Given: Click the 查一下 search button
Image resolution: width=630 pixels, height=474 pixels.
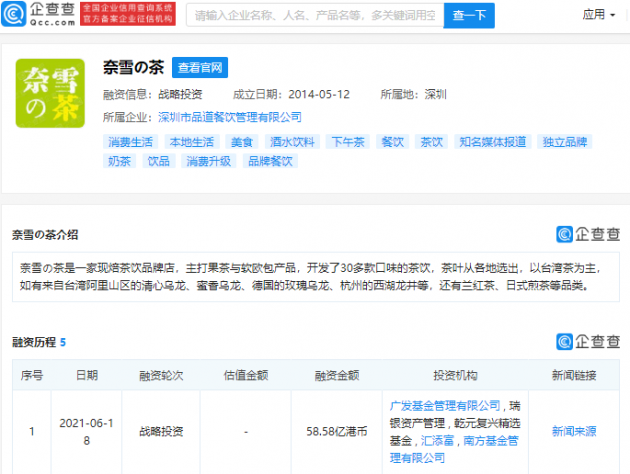Looking at the screenshot, I should [469, 15].
